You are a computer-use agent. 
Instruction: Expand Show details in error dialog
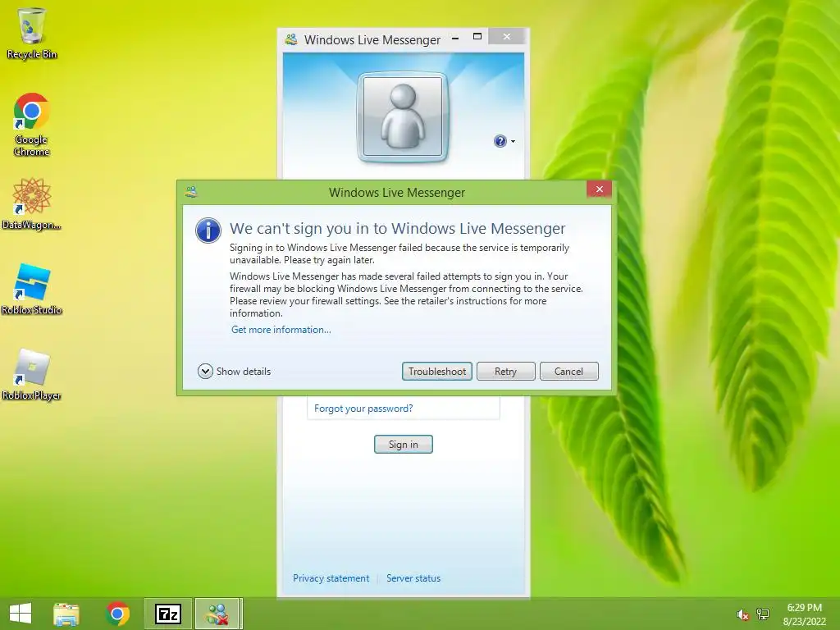(234, 372)
